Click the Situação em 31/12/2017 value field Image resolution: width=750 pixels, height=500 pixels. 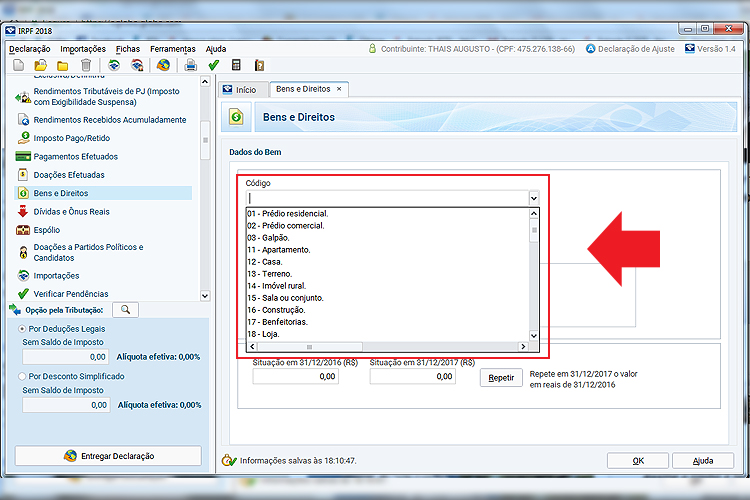pos(412,377)
